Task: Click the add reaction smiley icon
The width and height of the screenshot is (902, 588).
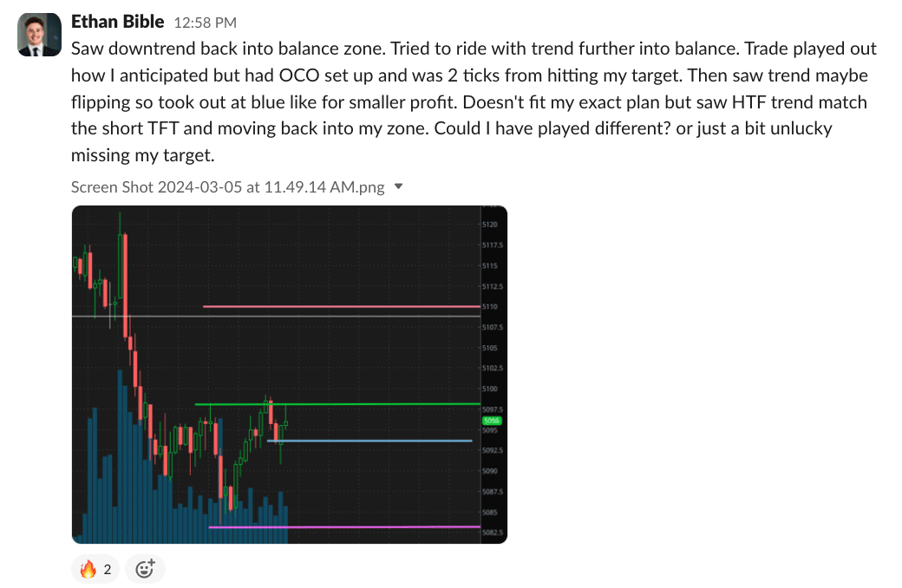Action: click(x=145, y=569)
